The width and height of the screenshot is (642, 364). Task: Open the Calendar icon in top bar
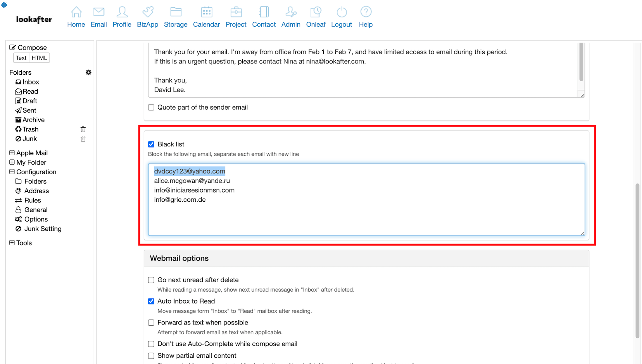[206, 12]
